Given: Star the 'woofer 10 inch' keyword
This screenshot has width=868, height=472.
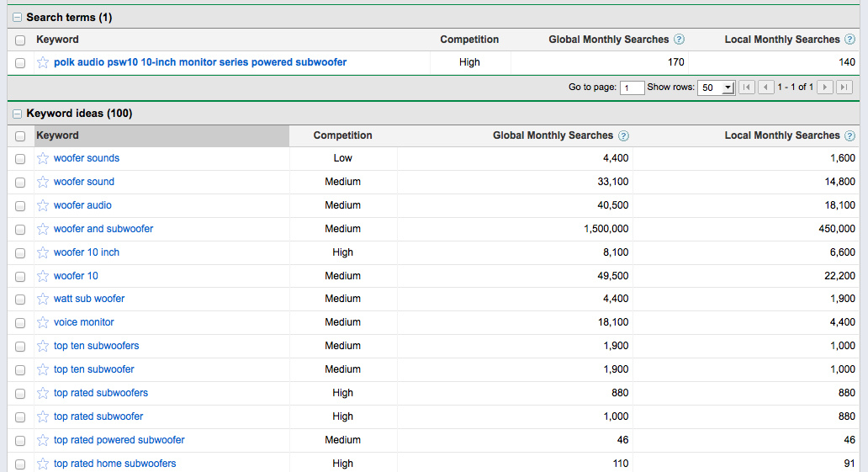Looking at the screenshot, I should click(43, 252).
